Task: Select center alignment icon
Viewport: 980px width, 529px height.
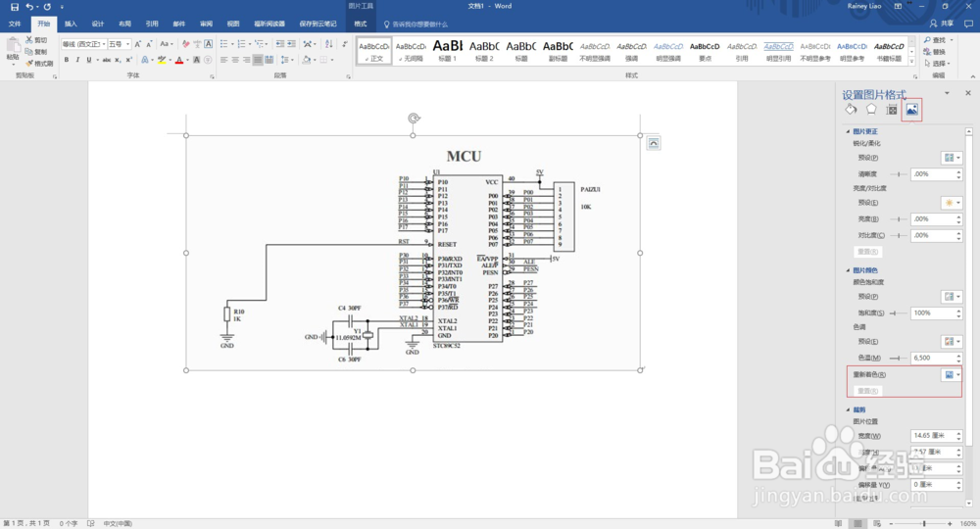Action: point(235,60)
